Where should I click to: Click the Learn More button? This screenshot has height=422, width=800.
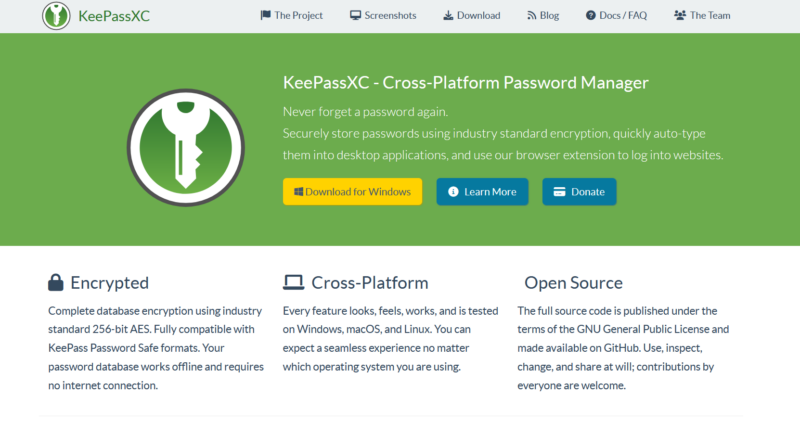[482, 192]
